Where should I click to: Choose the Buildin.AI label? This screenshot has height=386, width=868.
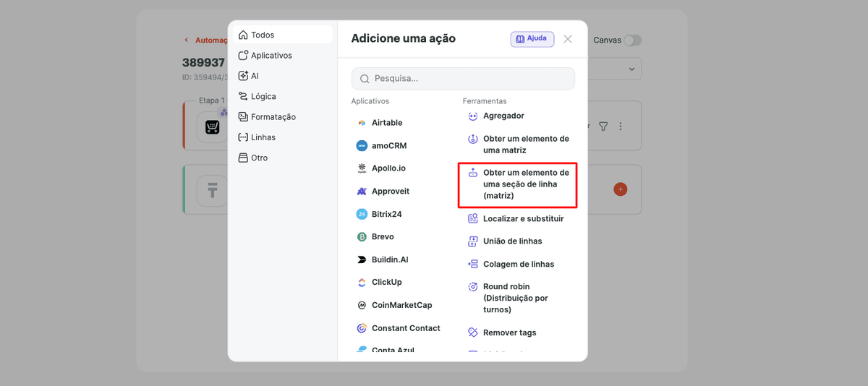click(390, 260)
